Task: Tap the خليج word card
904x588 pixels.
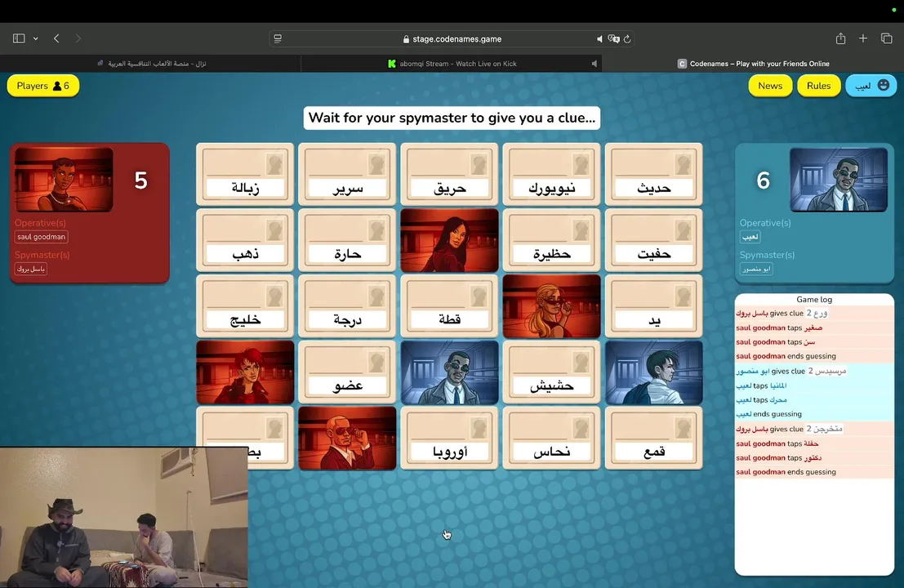Action: (x=245, y=306)
